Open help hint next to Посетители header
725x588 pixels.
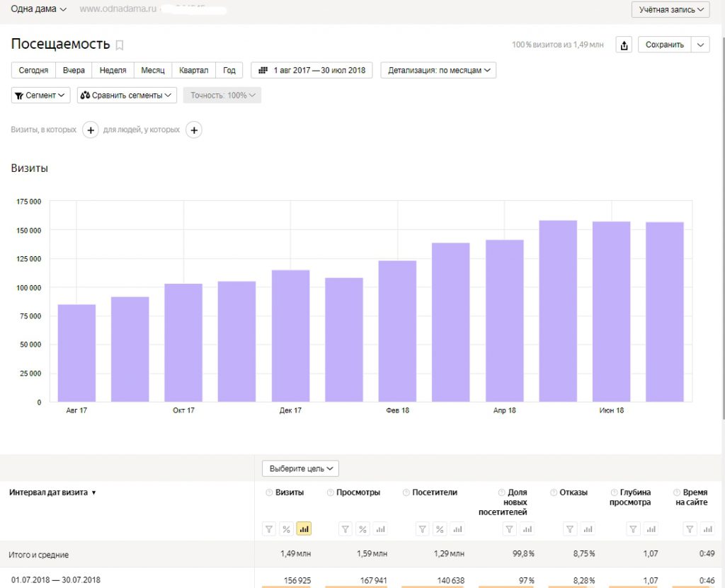click(x=406, y=492)
